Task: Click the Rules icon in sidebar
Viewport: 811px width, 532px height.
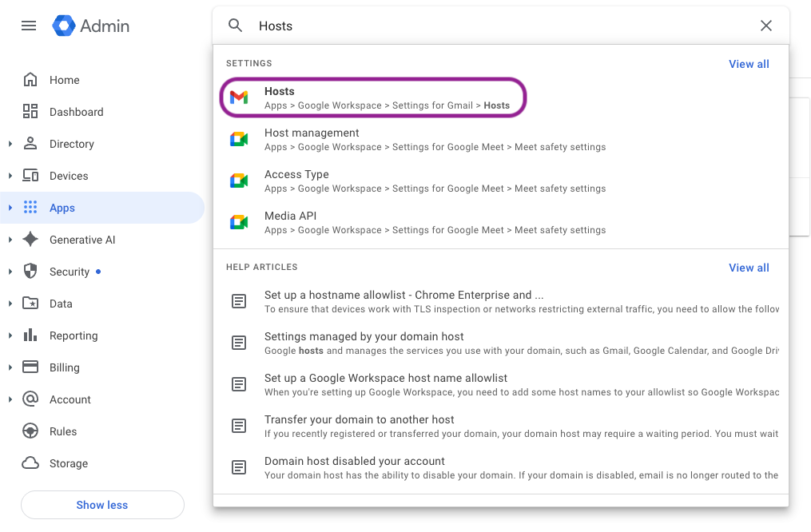Action: (30, 431)
